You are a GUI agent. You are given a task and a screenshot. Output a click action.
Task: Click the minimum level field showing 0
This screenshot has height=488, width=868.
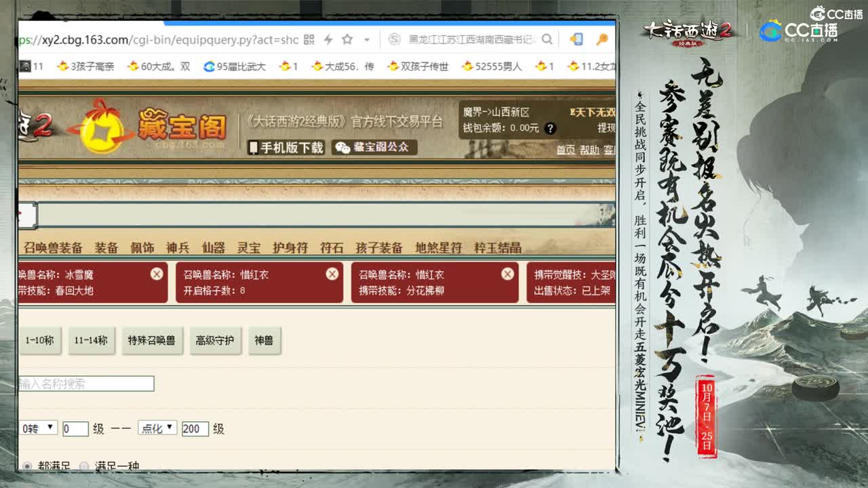pos(75,428)
